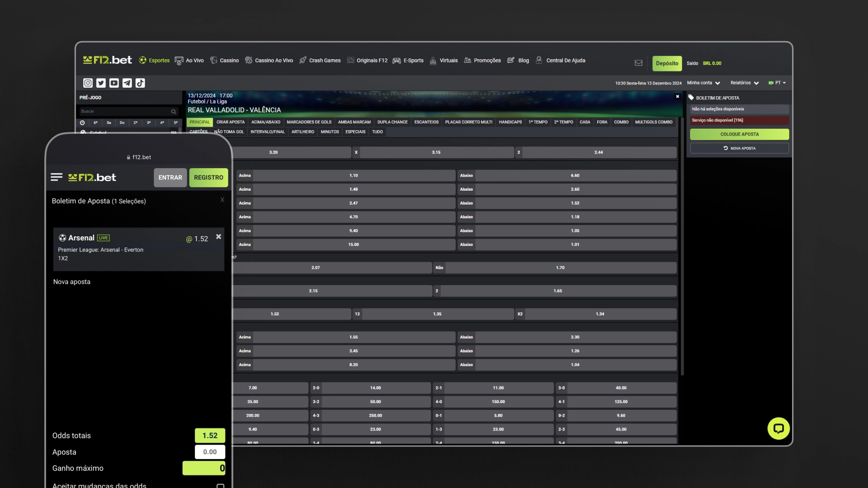
Task: Pick Acima odds 1.10
Action: (346, 175)
